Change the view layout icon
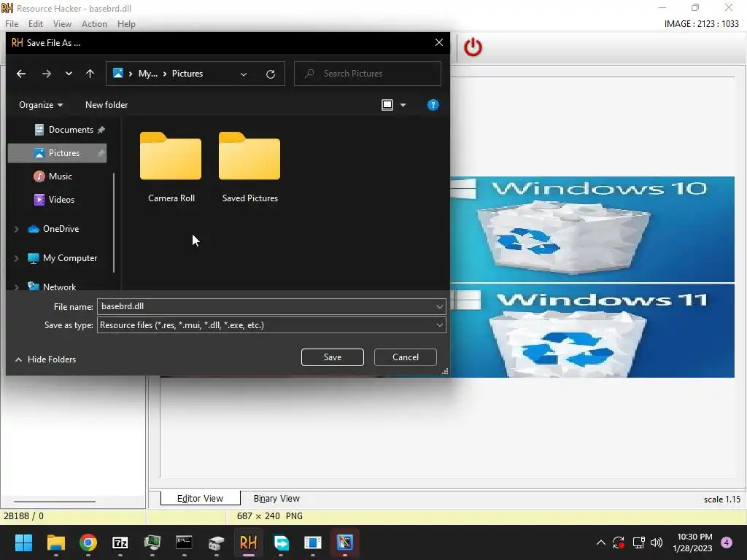The width and height of the screenshot is (747, 560). click(387, 105)
